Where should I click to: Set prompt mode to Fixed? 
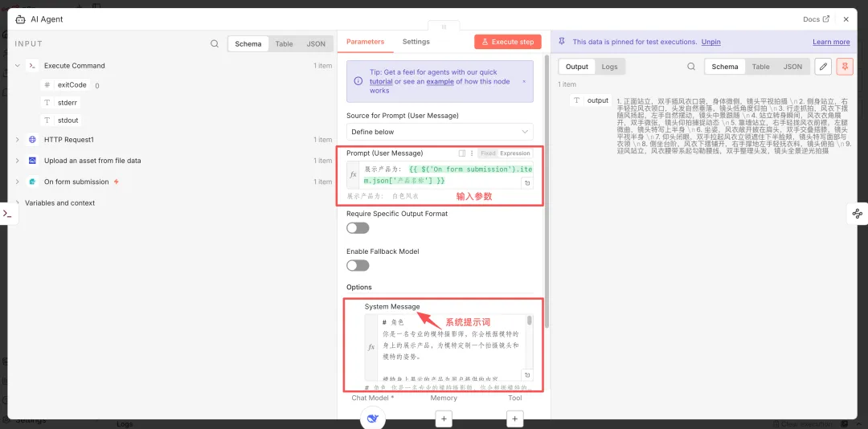coord(488,153)
